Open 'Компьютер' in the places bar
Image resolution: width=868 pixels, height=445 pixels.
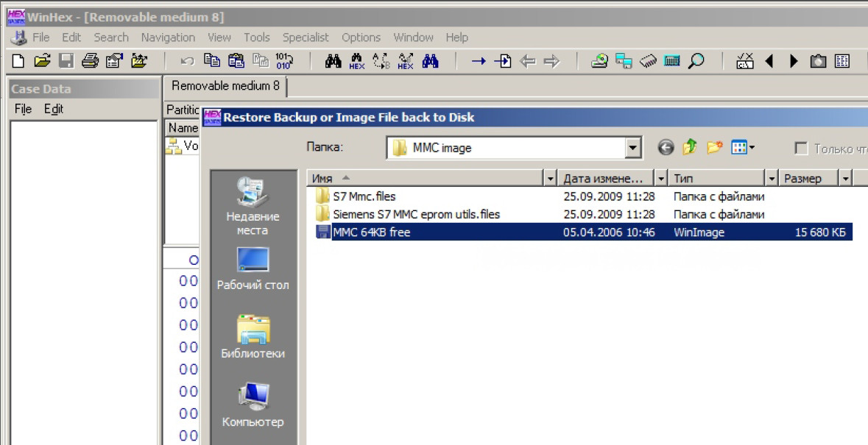coord(253,405)
